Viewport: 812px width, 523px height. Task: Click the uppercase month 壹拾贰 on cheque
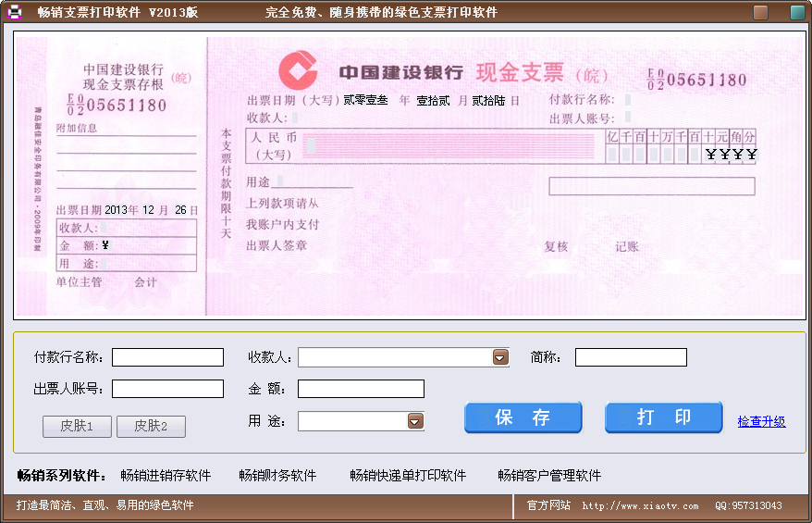[433, 101]
